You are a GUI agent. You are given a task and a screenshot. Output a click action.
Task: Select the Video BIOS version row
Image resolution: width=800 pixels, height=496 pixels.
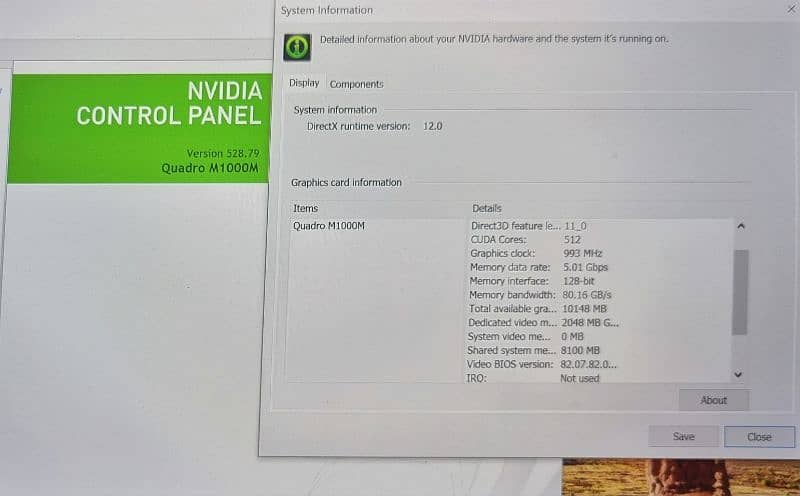tap(540, 365)
